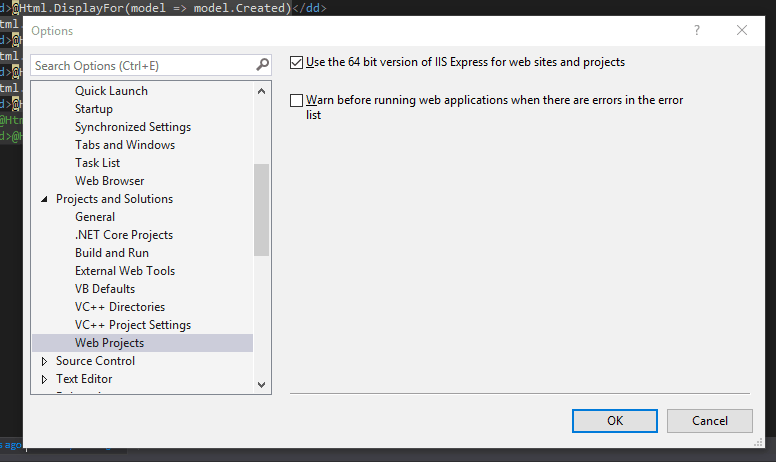
Task: Open the Web Browser options page
Action: pyautogui.click(x=109, y=181)
